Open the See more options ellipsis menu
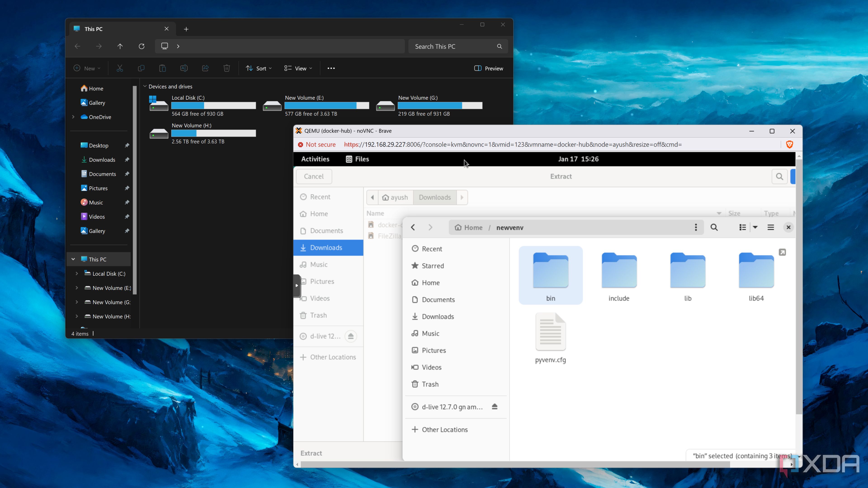This screenshot has width=868, height=488. tap(331, 68)
